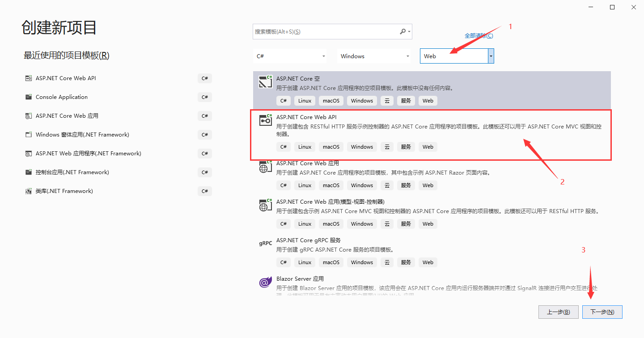Click recent ASP.NET Core Web 应用 icon
Image resolution: width=644 pixels, height=338 pixels.
(29, 116)
